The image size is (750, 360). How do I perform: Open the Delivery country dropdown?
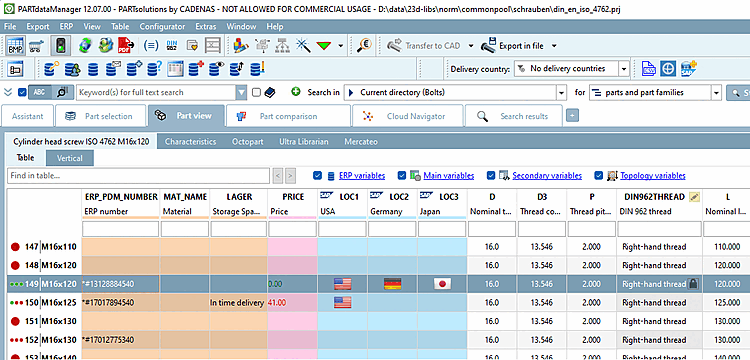[623, 69]
